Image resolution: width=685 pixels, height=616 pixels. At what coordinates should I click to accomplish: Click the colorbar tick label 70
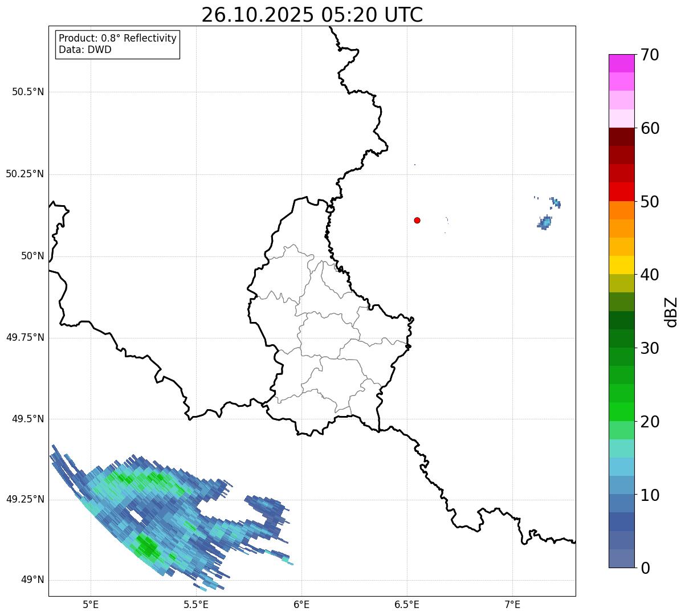650,55
